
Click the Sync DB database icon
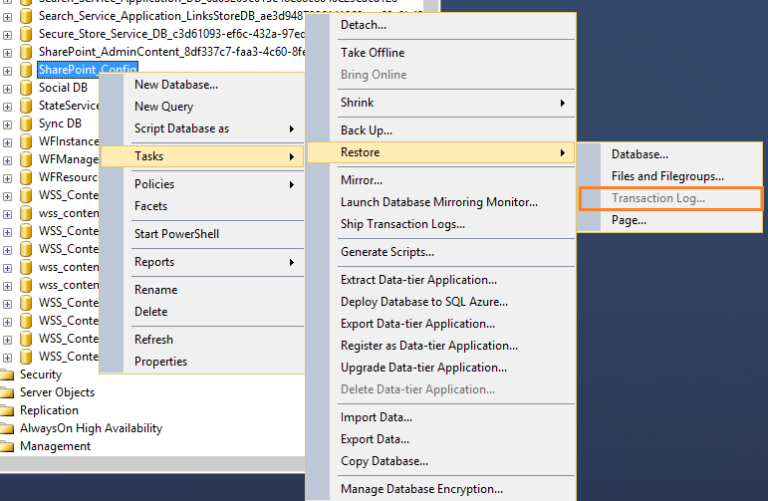[26, 124]
